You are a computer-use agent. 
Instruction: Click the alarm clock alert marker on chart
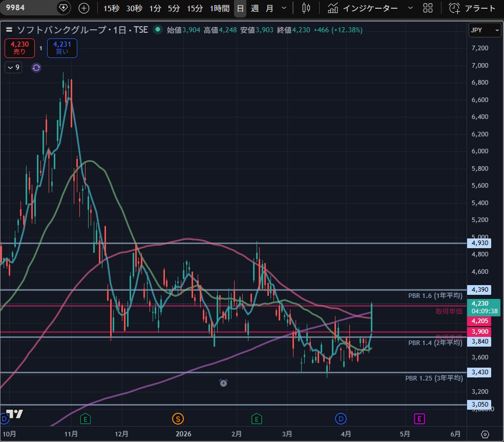pyautogui.click(x=223, y=383)
